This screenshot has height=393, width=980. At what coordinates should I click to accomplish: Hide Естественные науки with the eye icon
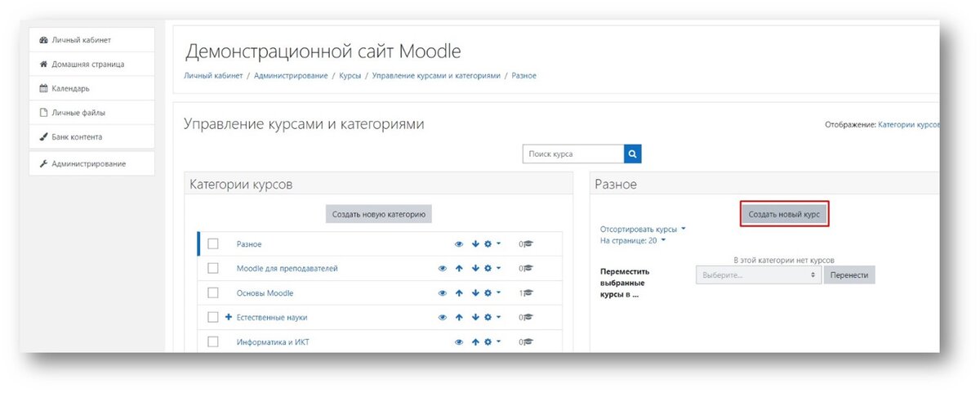443,317
